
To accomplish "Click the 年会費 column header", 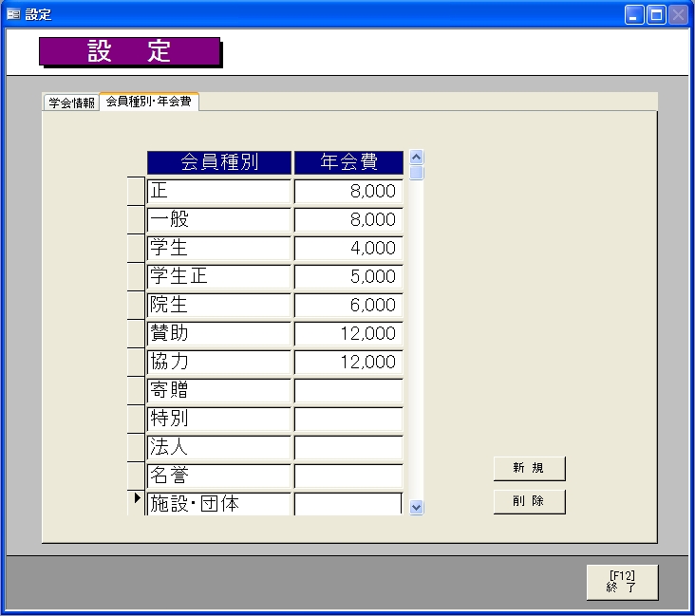I will (x=348, y=162).
